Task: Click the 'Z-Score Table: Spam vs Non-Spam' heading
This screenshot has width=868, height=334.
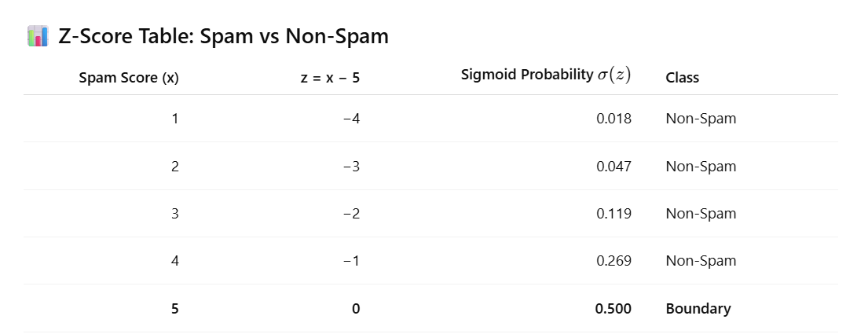Action: (x=223, y=36)
